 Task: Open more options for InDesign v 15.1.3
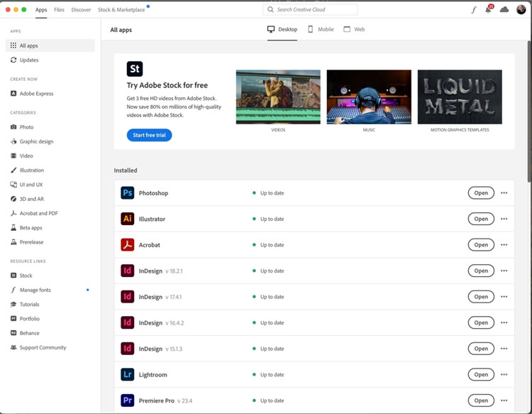point(504,349)
